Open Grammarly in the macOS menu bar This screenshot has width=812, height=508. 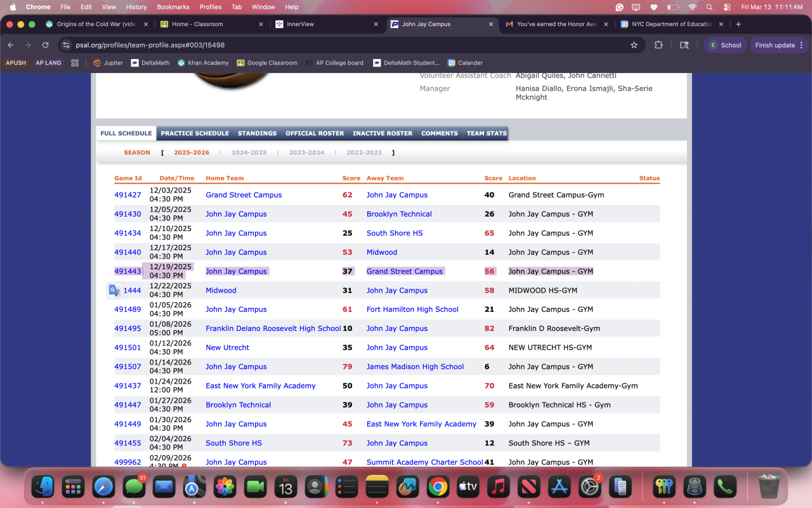[620, 7]
